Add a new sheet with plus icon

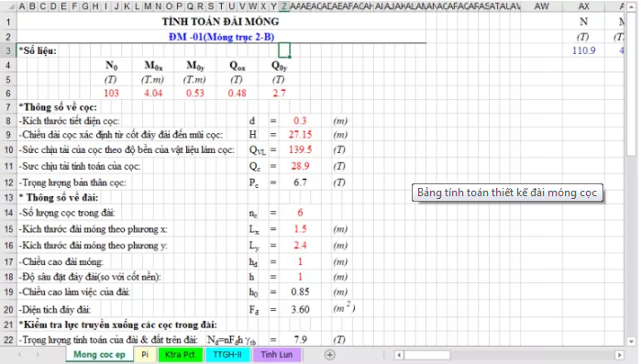[330, 355]
